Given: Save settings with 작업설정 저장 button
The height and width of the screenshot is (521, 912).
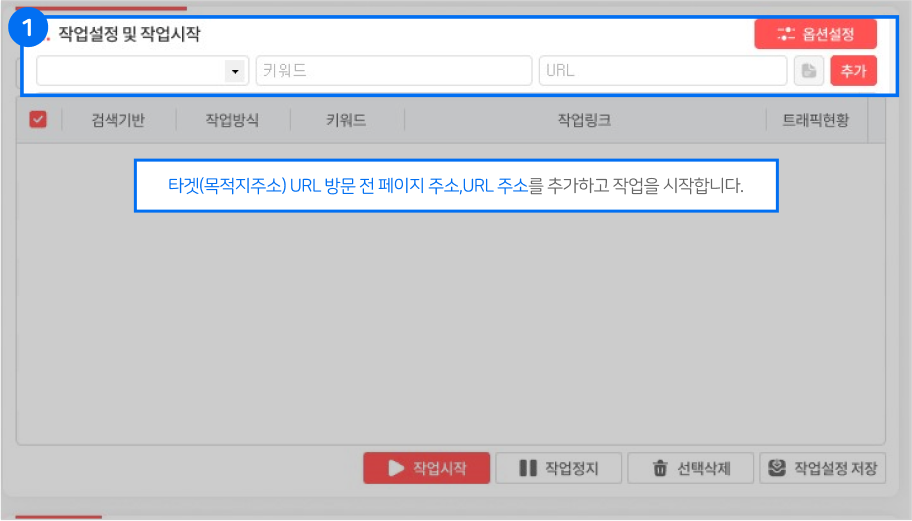Looking at the screenshot, I should tap(822, 468).
